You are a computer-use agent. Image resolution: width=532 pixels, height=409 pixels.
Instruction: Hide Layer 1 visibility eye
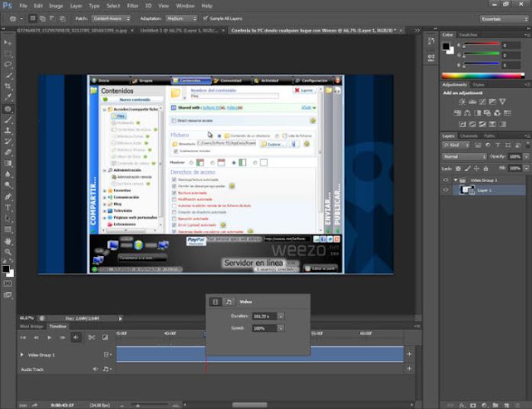[x=446, y=190]
